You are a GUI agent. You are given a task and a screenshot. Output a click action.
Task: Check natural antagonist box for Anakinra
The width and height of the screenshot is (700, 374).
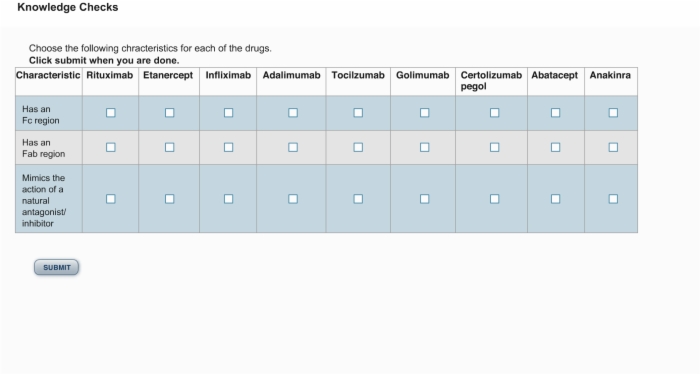point(613,199)
